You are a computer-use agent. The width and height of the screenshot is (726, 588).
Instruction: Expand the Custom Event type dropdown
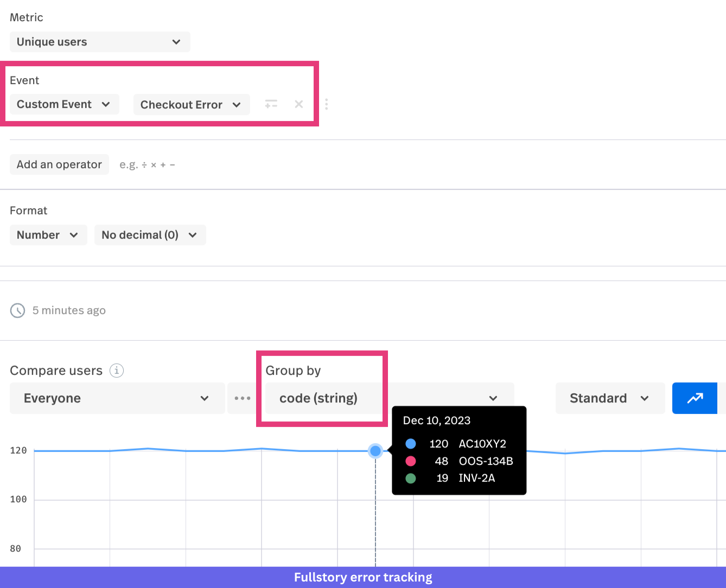pos(64,104)
